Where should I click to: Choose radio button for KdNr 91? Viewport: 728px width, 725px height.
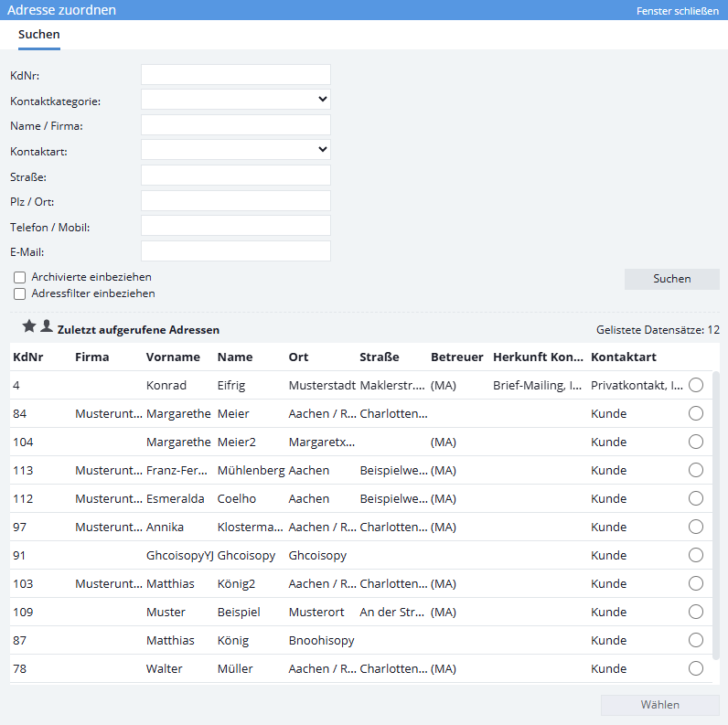pyautogui.click(x=695, y=555)
